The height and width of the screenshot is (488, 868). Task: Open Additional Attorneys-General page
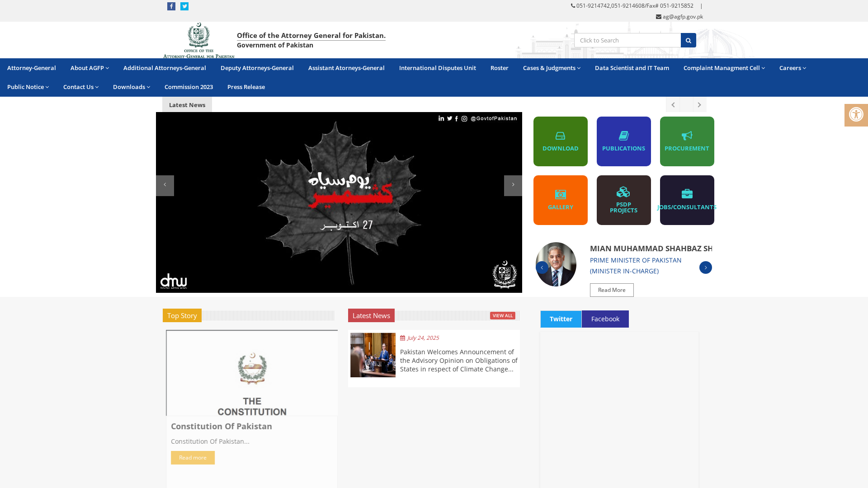(165, 68)
